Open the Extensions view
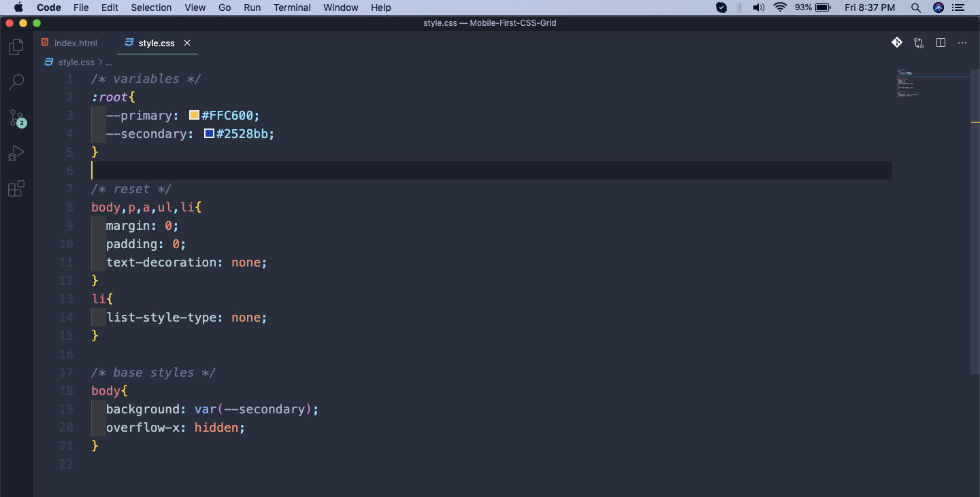The image size is (980, 497). pyautogui.click(x=16, y=188)
